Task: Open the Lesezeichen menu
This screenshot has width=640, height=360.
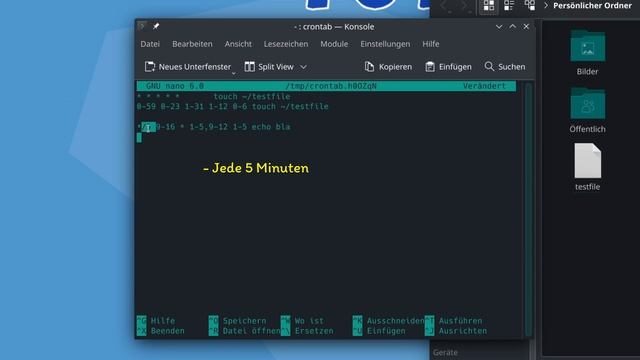Action: click(x=286, y=44)
